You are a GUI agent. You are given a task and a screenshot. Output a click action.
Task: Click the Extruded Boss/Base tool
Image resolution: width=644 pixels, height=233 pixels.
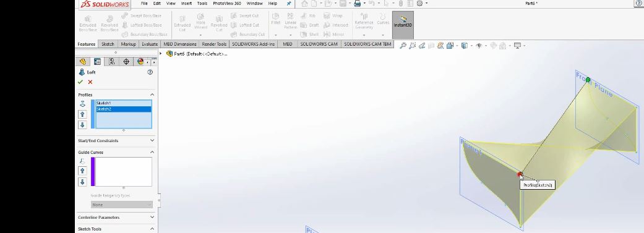(88, 23)
